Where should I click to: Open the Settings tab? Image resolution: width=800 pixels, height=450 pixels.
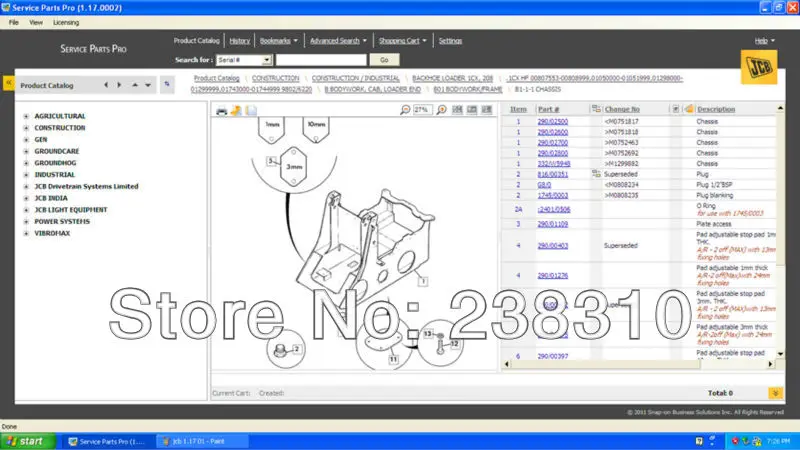point(450,41)
